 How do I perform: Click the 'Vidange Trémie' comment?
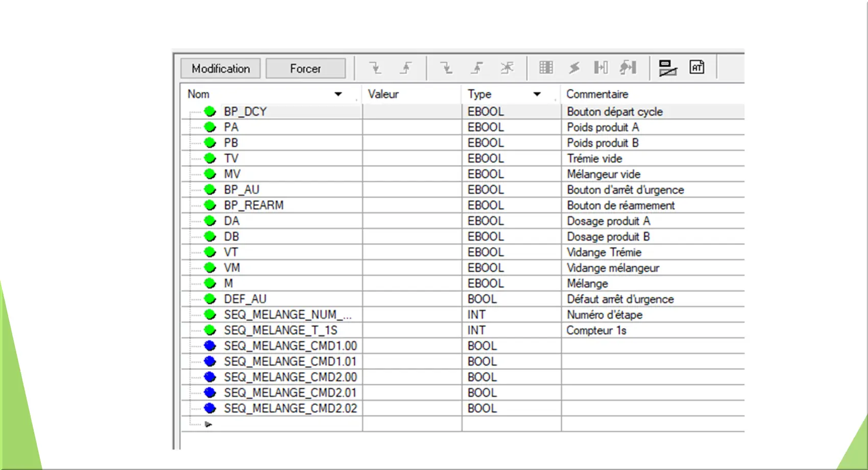[x=604, y=252]
